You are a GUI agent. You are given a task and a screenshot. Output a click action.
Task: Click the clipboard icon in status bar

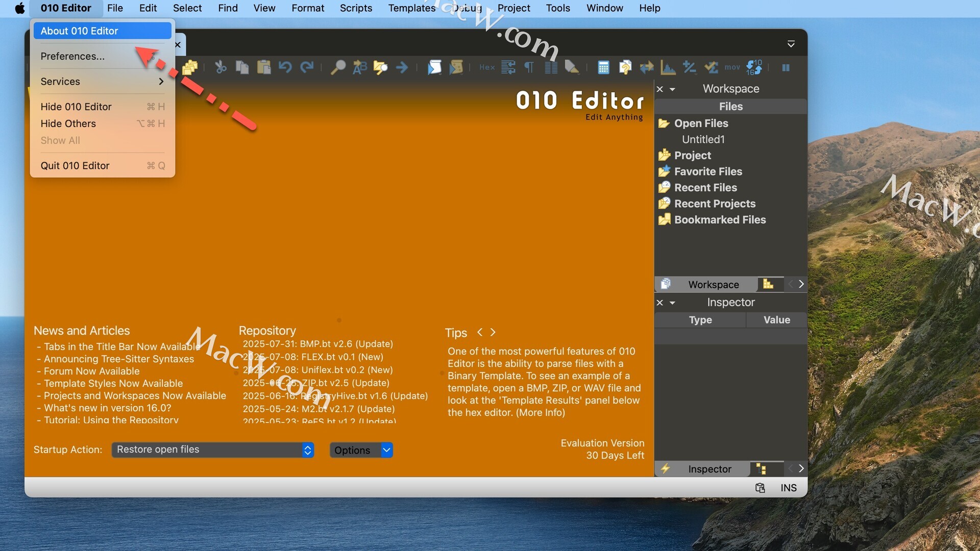pyautogui.click(x=760, y=488)
